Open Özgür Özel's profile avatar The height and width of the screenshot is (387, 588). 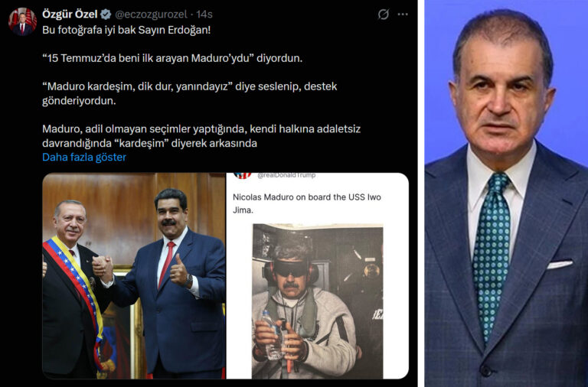[22, 21]
